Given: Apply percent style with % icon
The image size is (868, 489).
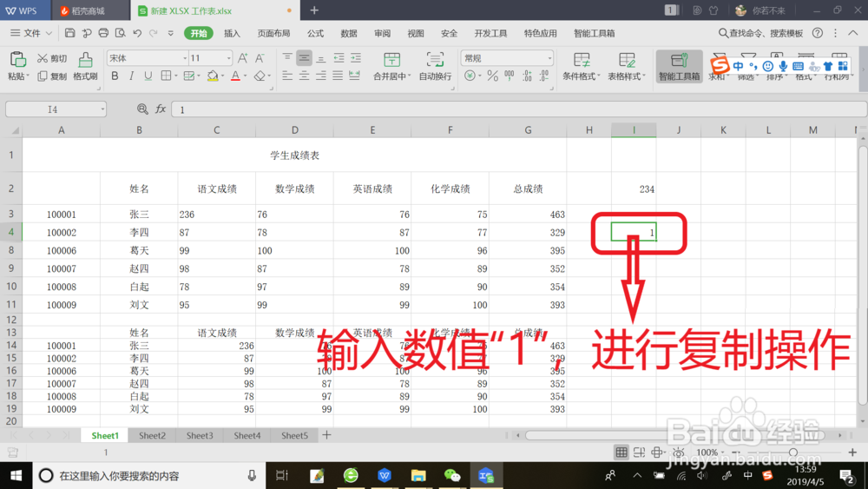Looking at the screenshot, I should coord(493,76).
